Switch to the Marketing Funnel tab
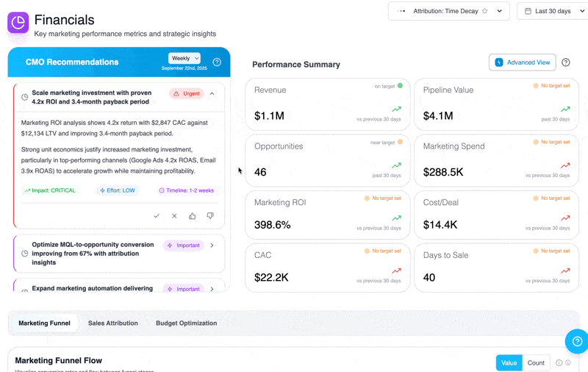Screen dimensions: 588x372 [x=44, y=323]
